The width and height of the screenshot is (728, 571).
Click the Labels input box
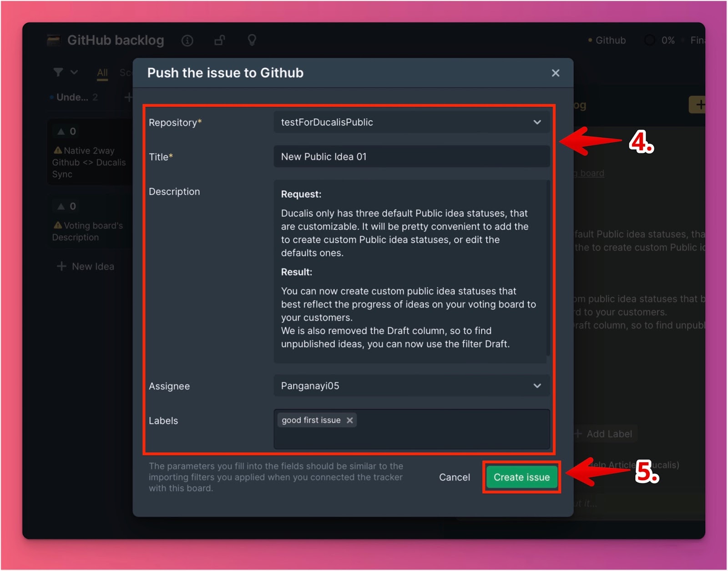point(411,429)
